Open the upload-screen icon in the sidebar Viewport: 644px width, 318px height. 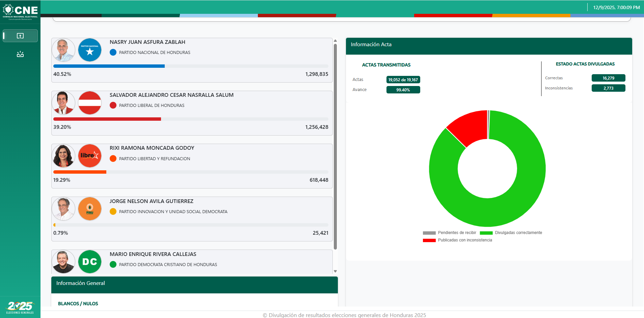[x=20, y=36]
